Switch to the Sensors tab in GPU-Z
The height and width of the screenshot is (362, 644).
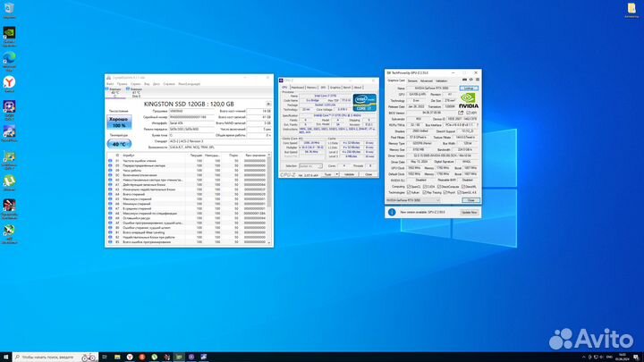point(412,80)
